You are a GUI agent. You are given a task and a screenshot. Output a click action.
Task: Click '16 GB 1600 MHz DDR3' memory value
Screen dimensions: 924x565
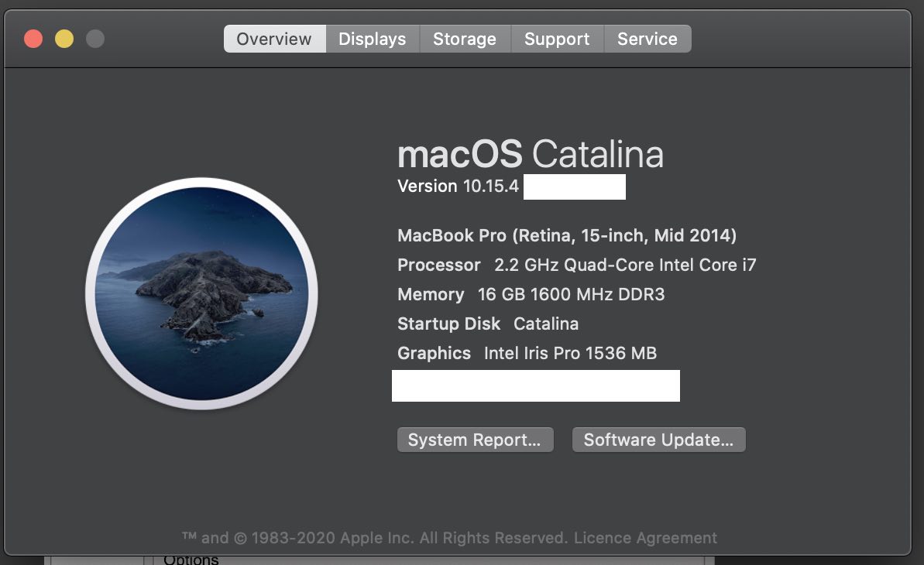tap(571, 295)
